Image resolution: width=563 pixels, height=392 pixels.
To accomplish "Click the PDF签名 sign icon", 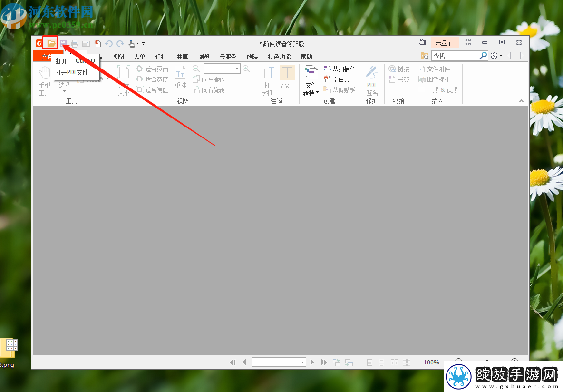I will 372,81.
